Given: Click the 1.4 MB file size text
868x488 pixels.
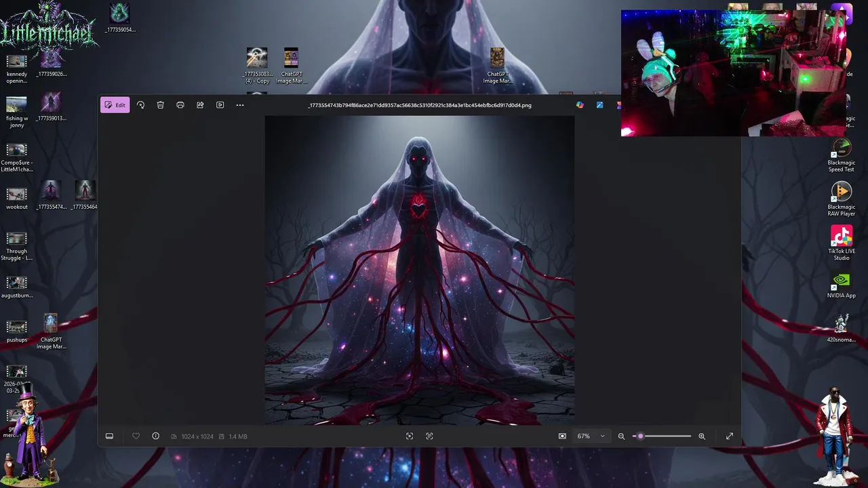Looking at the screenshot, I should pyautogui.click(x=238, y=436).
